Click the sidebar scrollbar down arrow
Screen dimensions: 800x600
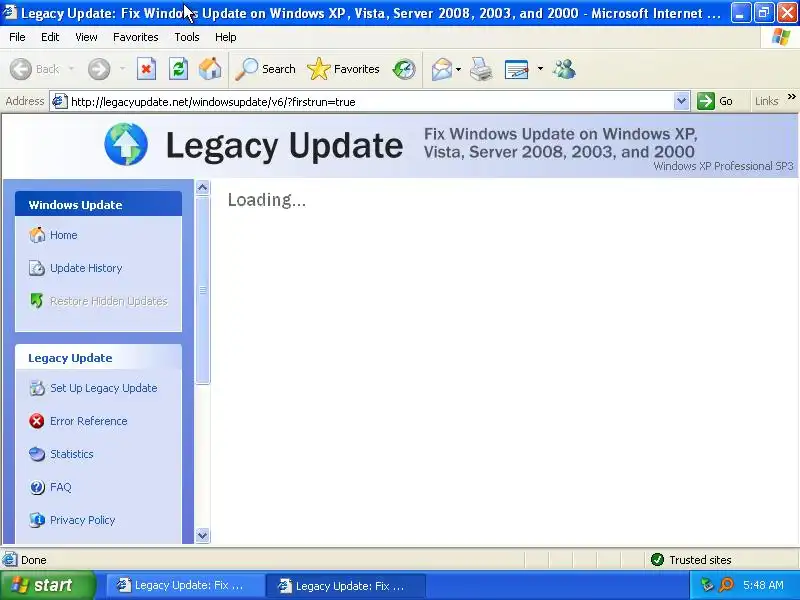click(x=203, y=535)
